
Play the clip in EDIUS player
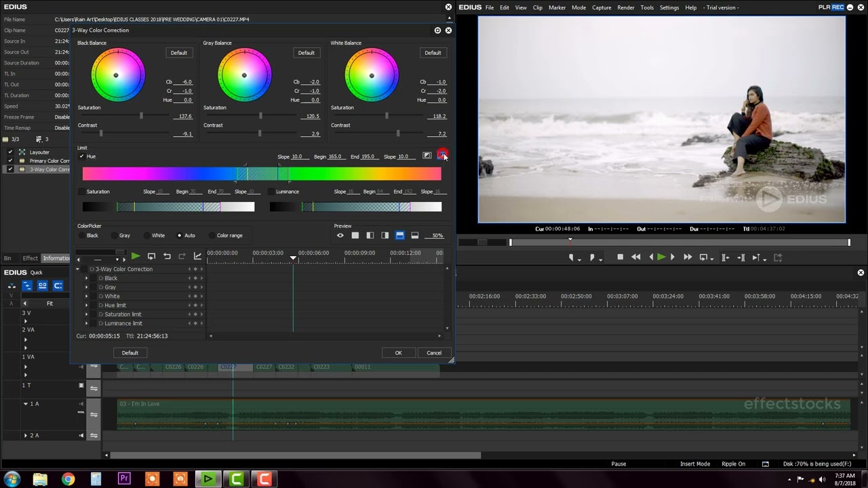pyautogui.click(x=661, y=257)
